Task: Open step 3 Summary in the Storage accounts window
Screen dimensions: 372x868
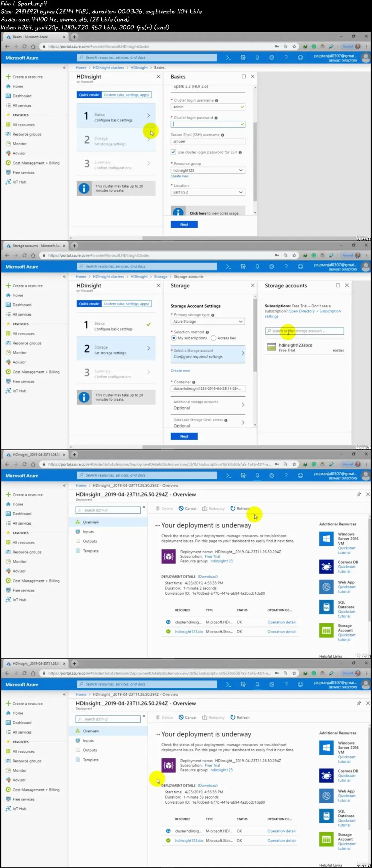Action: click(116, 372)
